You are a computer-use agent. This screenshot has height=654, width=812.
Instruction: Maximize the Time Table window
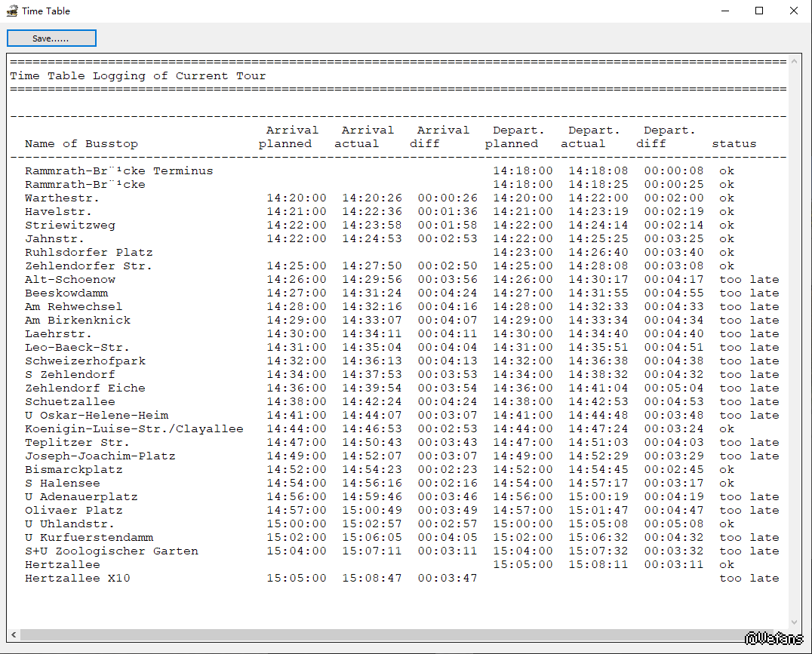759,11
